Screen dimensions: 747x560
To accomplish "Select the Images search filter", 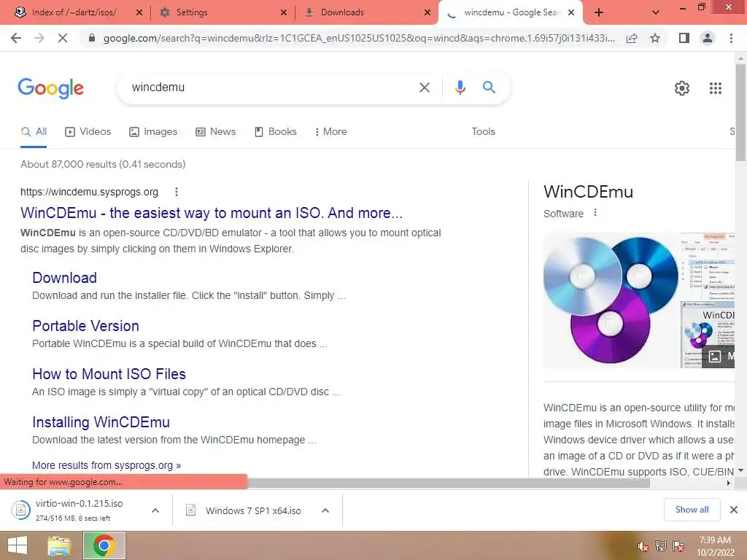I will point(153,132).
